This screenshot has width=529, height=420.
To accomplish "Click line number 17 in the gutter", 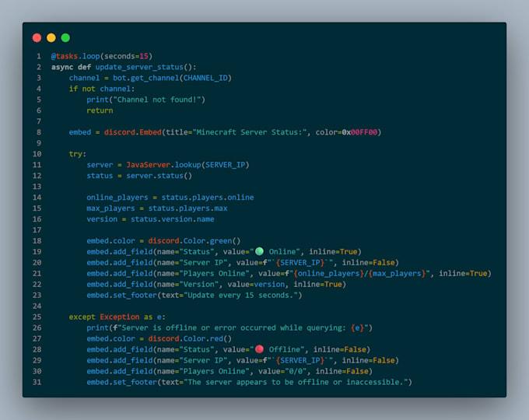I will point(37,230).
